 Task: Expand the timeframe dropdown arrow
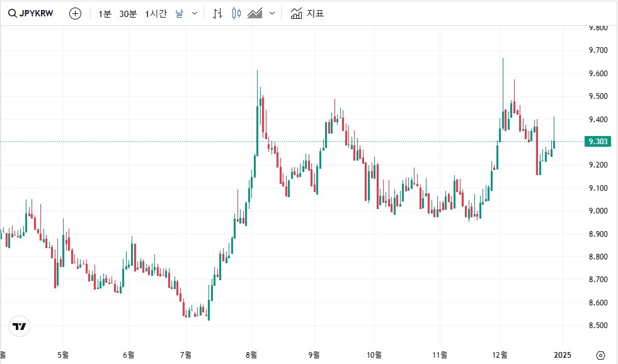tap(195, 13)
